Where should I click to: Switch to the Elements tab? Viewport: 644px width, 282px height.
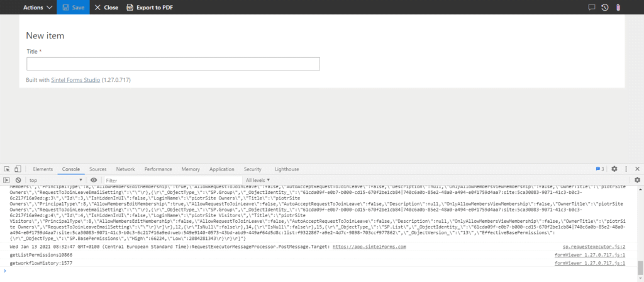pyautogui.click(x=43, y=169)
